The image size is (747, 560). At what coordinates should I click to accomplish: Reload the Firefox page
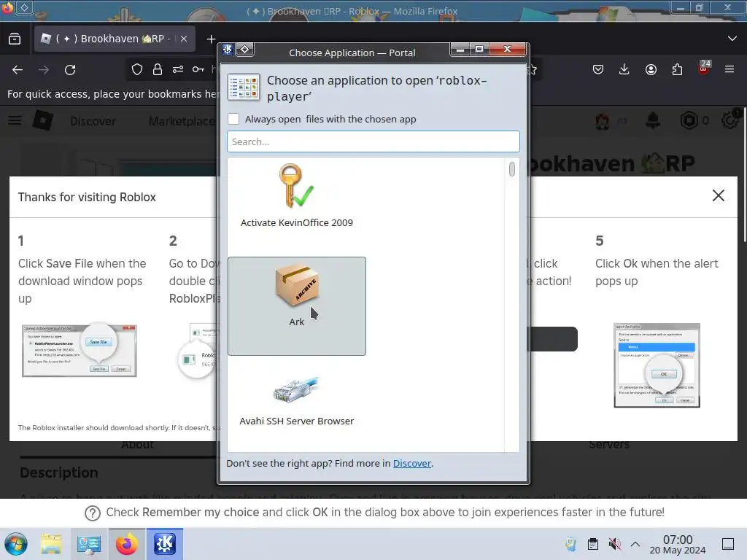[x=70, y=70]
